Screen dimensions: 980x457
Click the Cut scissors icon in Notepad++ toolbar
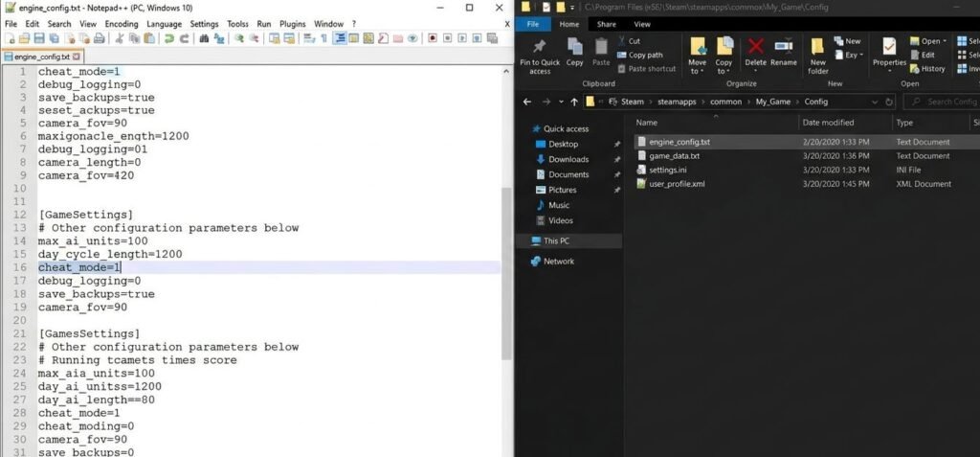click(120, 38)
